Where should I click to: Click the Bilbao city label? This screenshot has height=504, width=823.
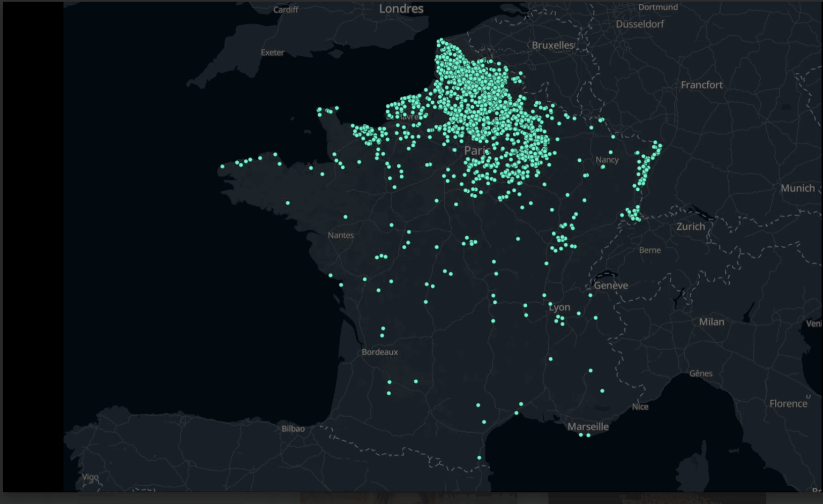point(293,428)
